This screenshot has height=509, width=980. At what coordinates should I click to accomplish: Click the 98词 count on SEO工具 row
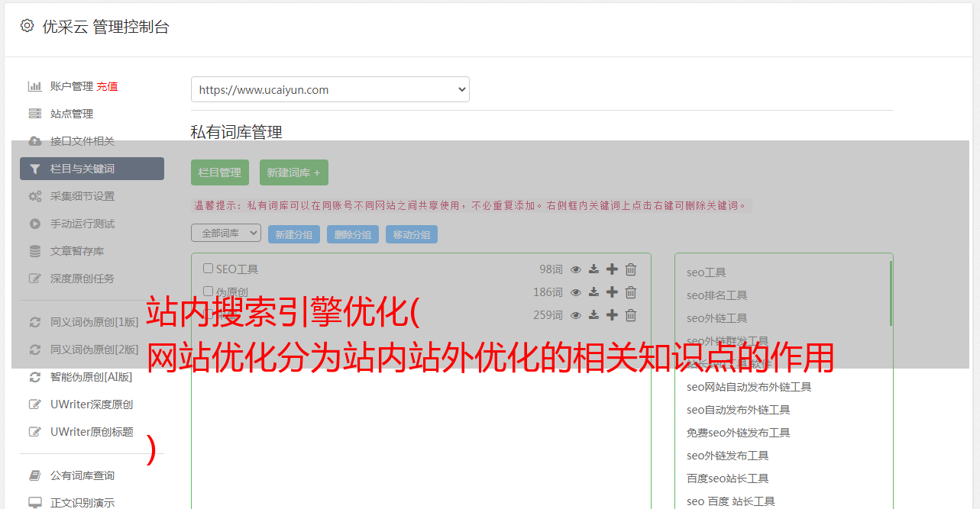tap(551, 269)
